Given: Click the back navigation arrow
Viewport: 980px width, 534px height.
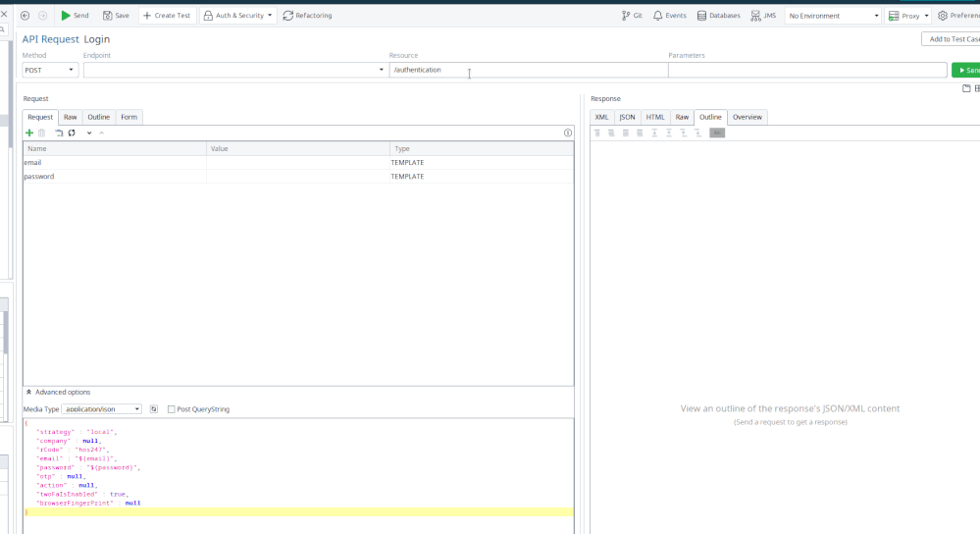Looking at the screenshot, I should [x=26, y=16].
